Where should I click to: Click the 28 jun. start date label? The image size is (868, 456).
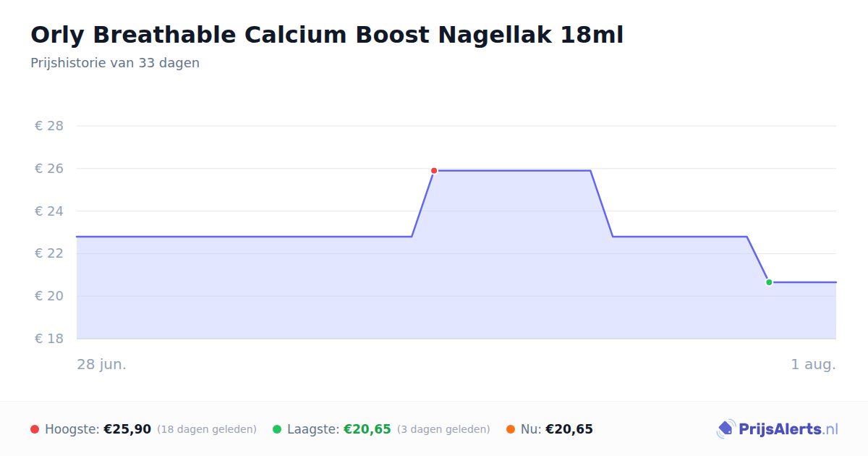pyautogui.click(x=102, y=364)
